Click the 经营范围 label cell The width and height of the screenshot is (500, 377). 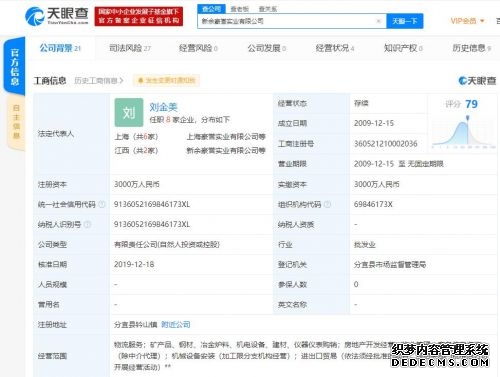(72, 356)
